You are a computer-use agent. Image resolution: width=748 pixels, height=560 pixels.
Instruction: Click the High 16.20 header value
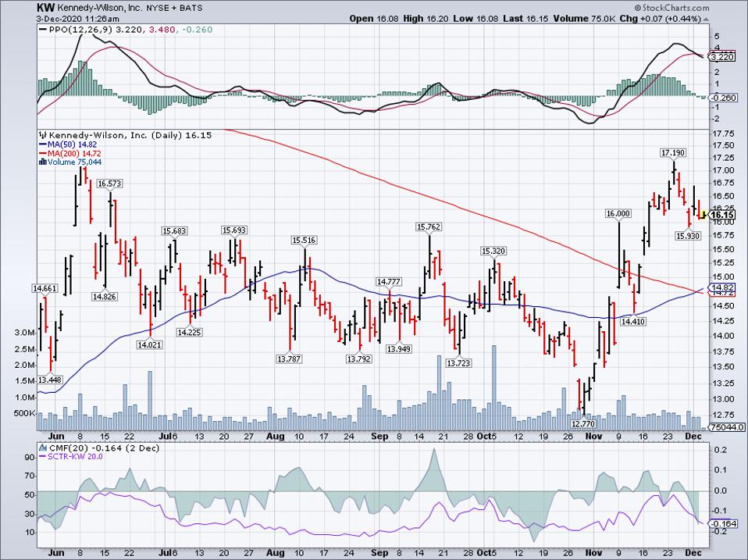click(426, 19)
